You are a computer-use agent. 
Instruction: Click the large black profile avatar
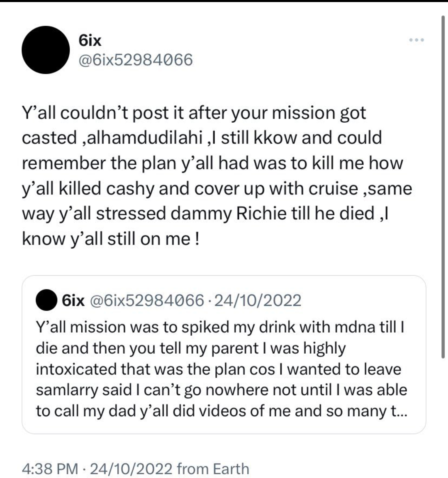pos(46,50)
